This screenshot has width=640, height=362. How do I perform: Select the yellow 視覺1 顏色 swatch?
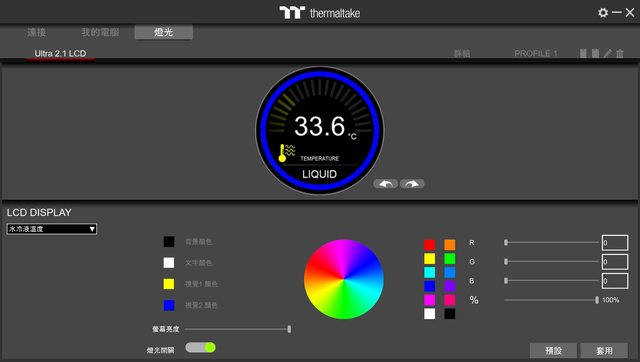click(x=169, y=284)
